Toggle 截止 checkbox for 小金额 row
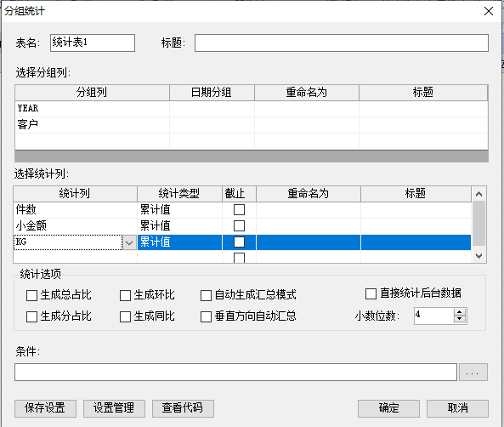This screenshot has height=427, width=504. pyautogui.click(x=239, y=226)
